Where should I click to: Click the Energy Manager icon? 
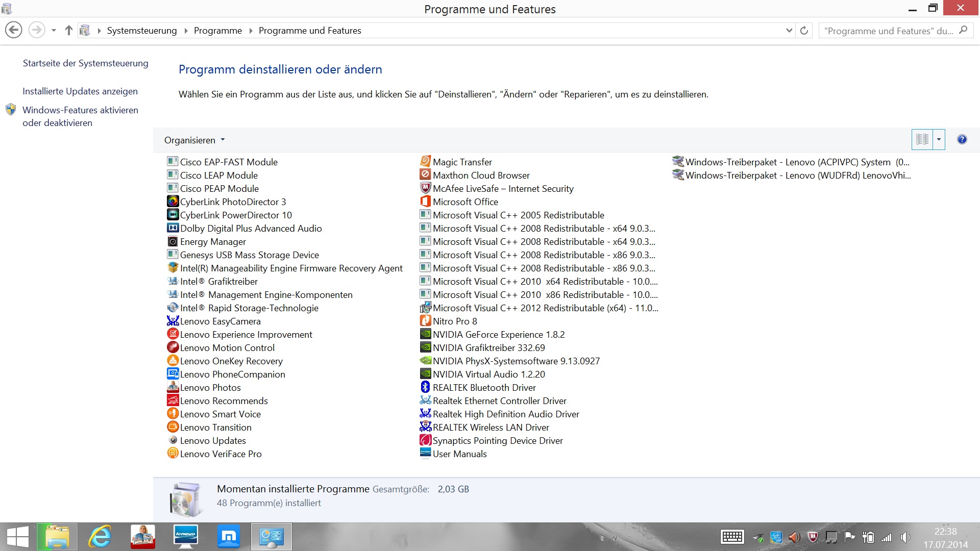pyautogui.click(x=173, y=241)
